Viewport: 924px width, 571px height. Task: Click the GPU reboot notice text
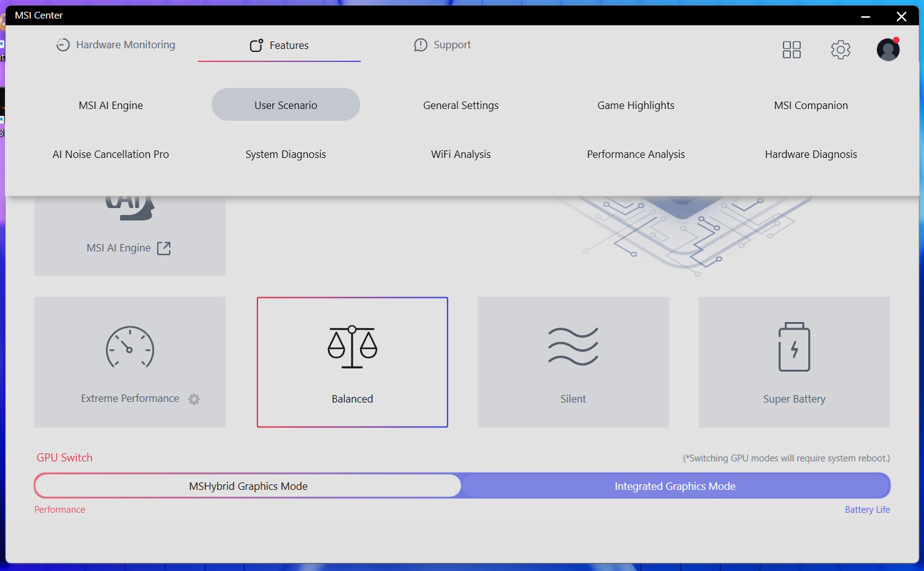787,458
